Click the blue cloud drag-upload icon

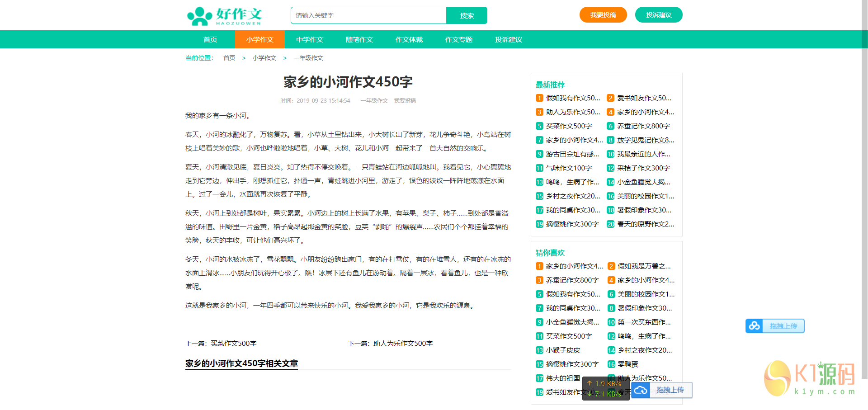pyautogui.click(x=754, y=326)
